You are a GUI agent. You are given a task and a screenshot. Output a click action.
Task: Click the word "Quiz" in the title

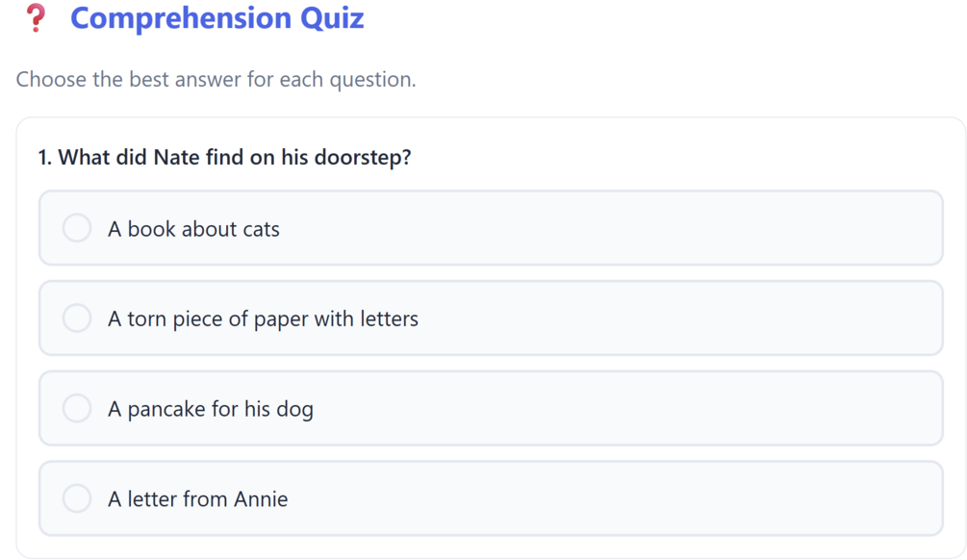(332, 18)
